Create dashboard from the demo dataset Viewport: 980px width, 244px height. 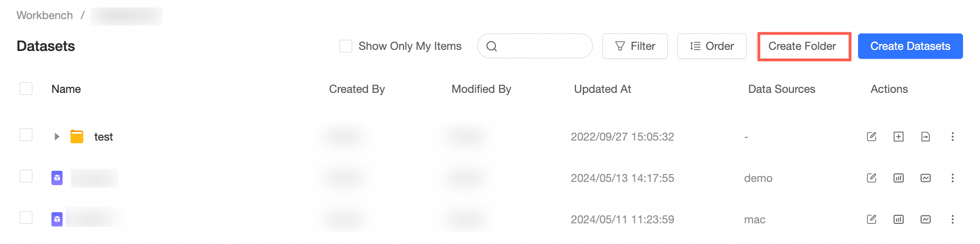[x=898, y=178]
